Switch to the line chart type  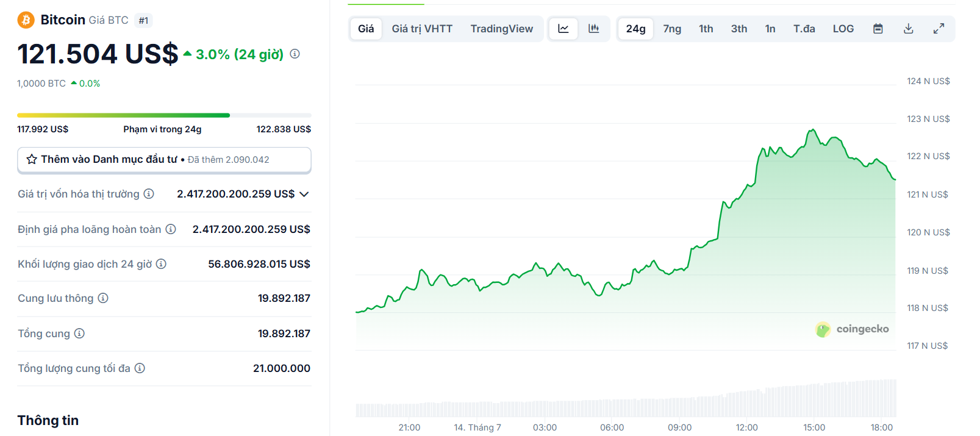pyautogui.click(x=563, y=29)
